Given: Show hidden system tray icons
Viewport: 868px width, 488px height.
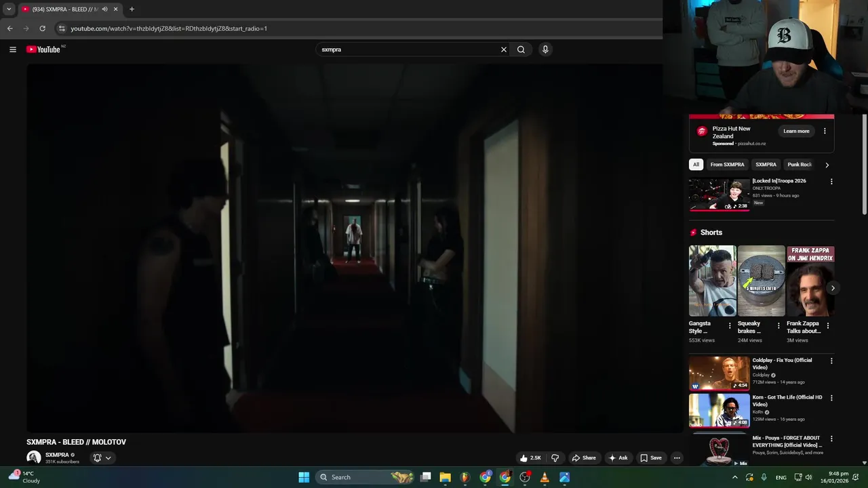Looking at the screenshot, I should (x=735, y=477).
